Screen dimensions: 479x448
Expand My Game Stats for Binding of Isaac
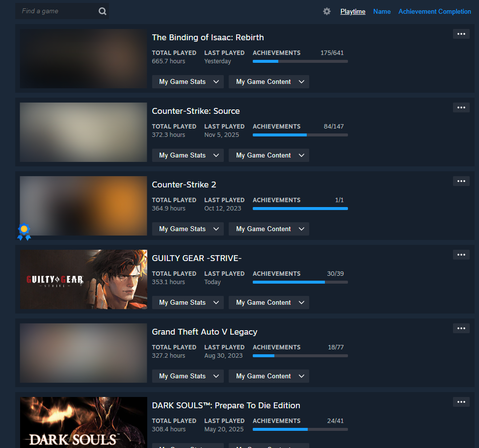188,82
